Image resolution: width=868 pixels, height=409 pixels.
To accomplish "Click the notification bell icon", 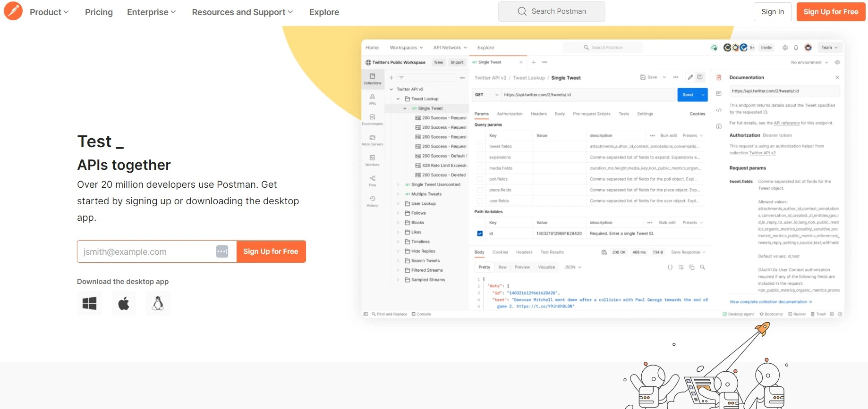I will 796,48.
